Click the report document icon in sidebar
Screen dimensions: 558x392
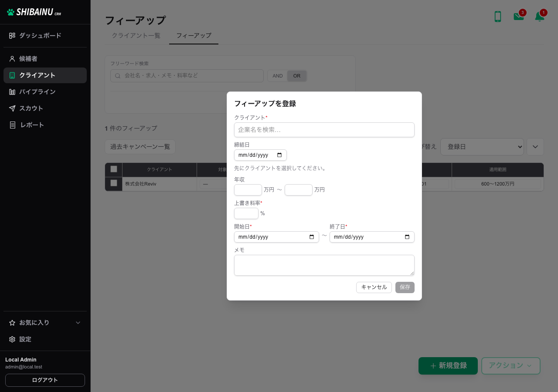(x=12, y=125)
